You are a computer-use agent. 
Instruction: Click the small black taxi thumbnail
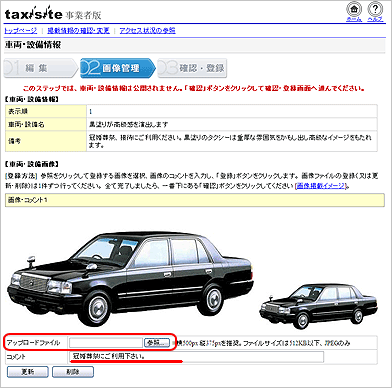click(x=318, y=306)
